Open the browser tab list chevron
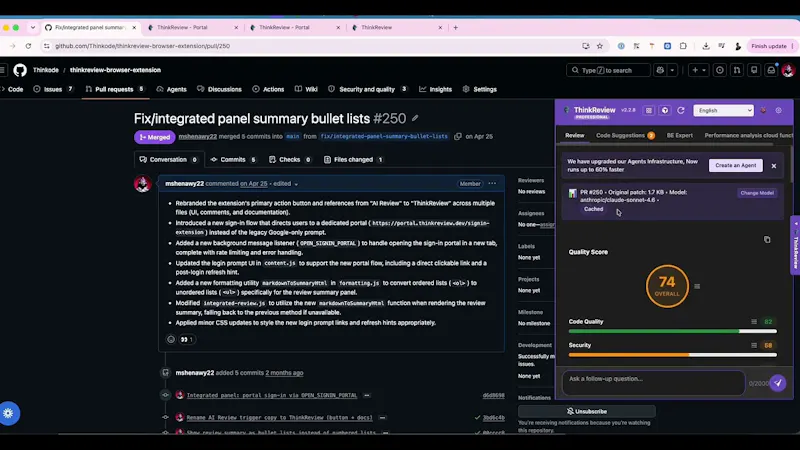The height and width of the screenshot is (450, 800). (x=33, y=28)
